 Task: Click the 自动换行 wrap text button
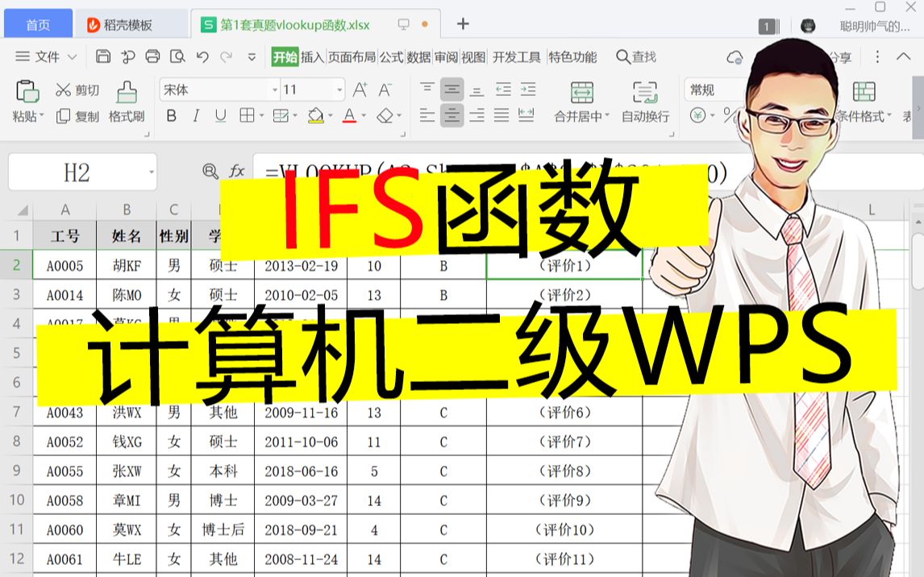pyautogui.click(x=645, y=102)
